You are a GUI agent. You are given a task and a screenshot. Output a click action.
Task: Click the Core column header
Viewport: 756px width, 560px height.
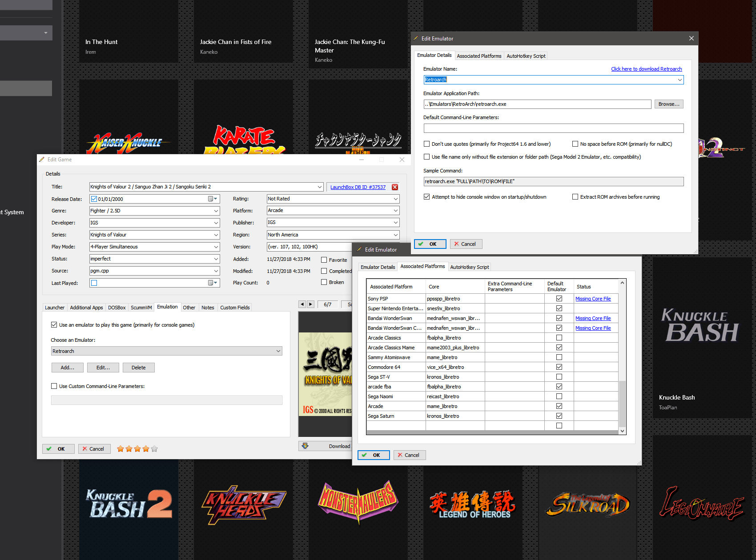point(455,287)
